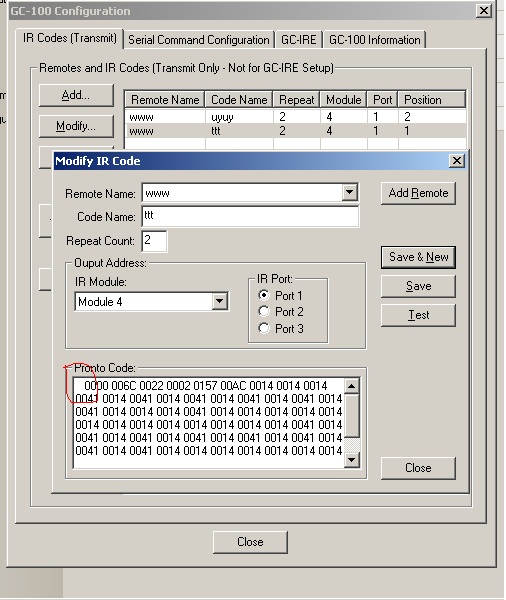
Task: Click into the Code Name field
Action: click(250, 216)
